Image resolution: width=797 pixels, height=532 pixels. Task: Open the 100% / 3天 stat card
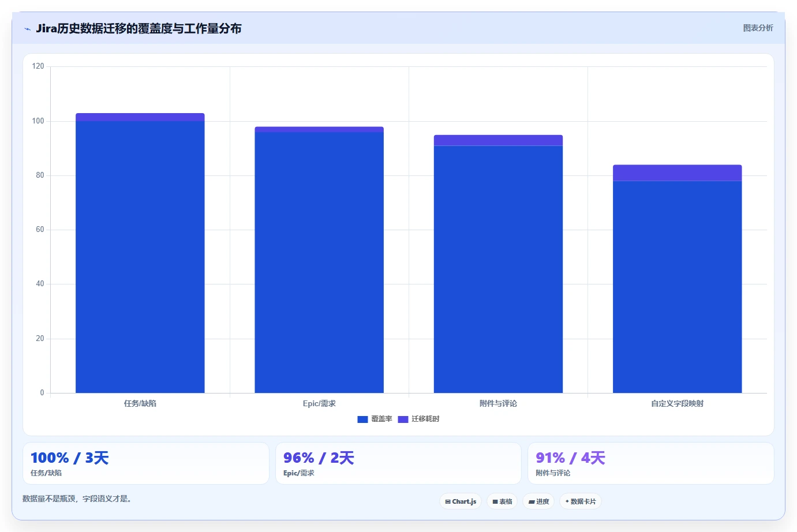click(145, 463)
